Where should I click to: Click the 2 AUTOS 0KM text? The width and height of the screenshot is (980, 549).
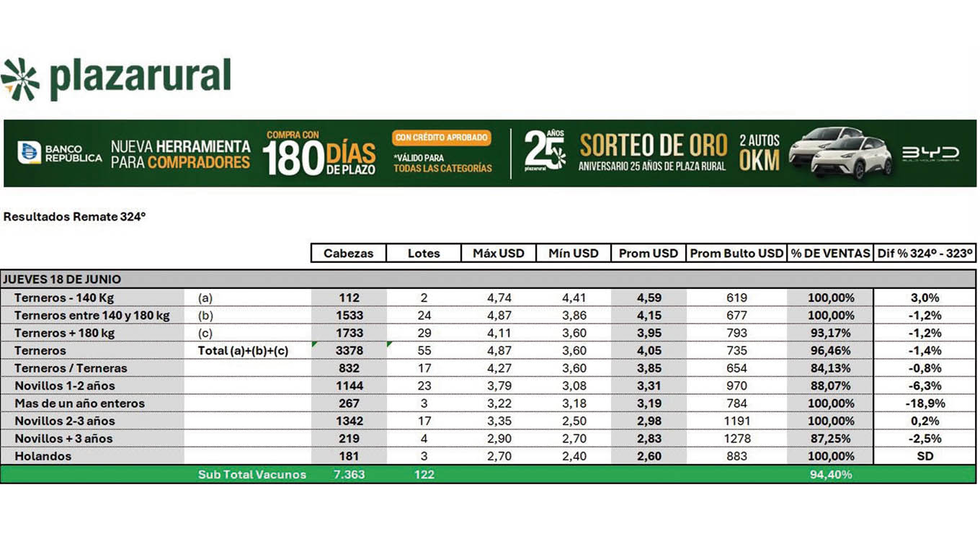[759, 152]
